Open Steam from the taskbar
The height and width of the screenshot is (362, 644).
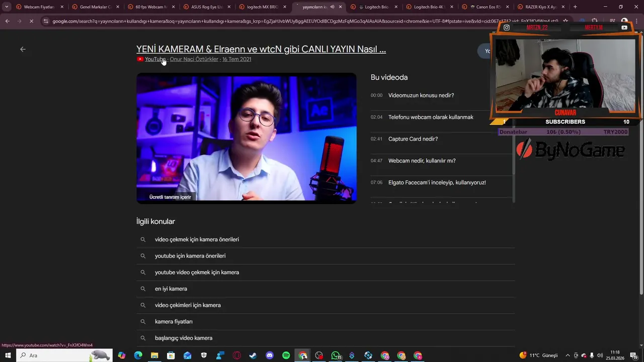(253, 355)
